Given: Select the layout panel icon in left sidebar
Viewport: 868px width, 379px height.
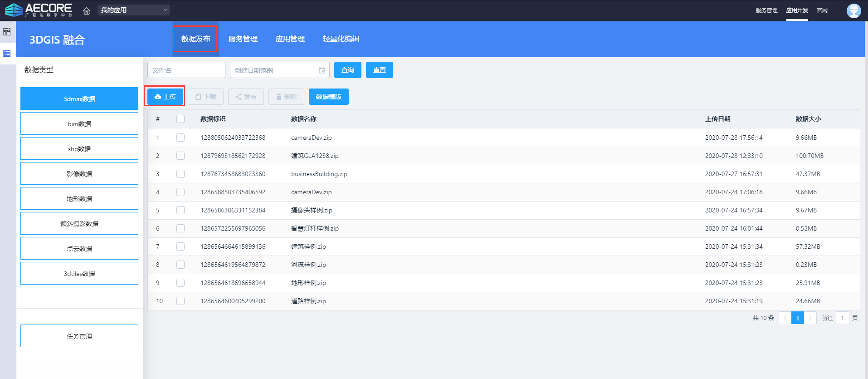Looking at the screenshot, I should coord(7,54).
